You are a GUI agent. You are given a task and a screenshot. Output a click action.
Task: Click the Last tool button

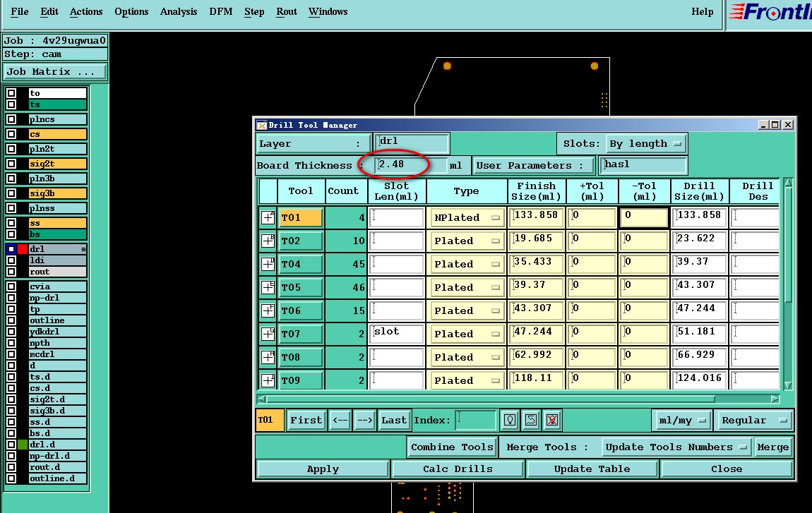[394, 421]
